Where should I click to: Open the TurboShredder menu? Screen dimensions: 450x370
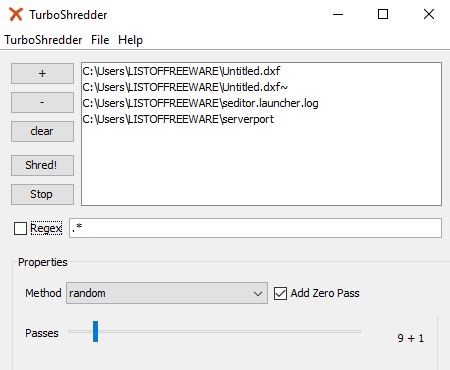43,40
